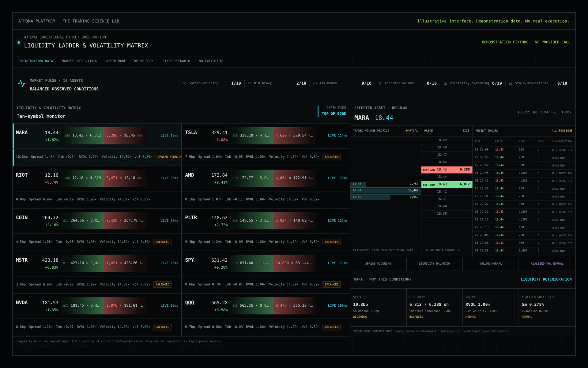Select the MARKET OBSERVATION tab
Viewport: 588px width, 368px height.
[80, 61]
